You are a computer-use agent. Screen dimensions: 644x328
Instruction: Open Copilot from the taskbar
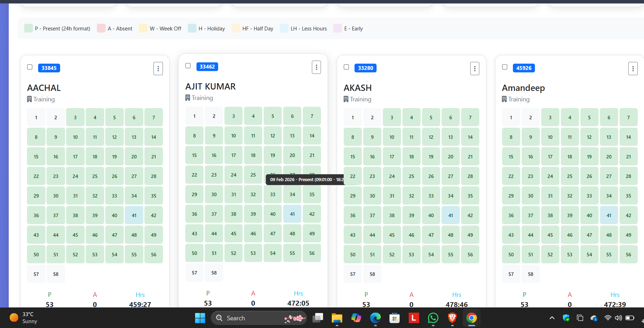click(356, 318)
